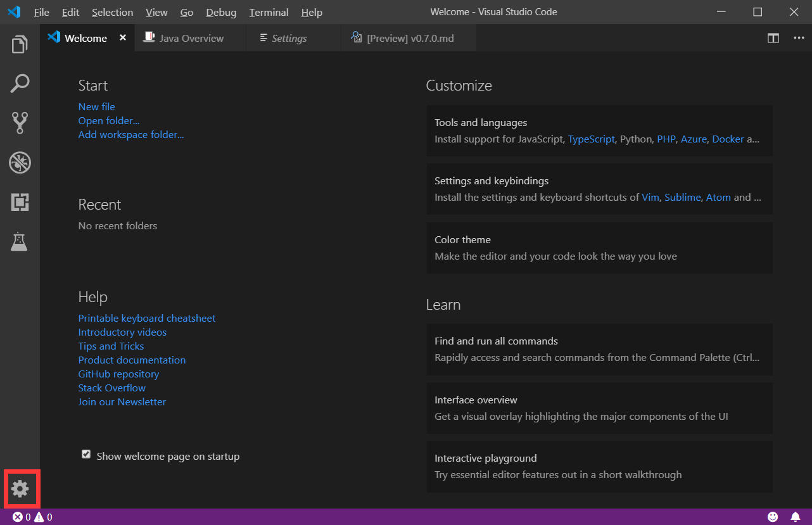Open the Search view in the sidebar
This screenshot has height=525, width=812.
19,83
